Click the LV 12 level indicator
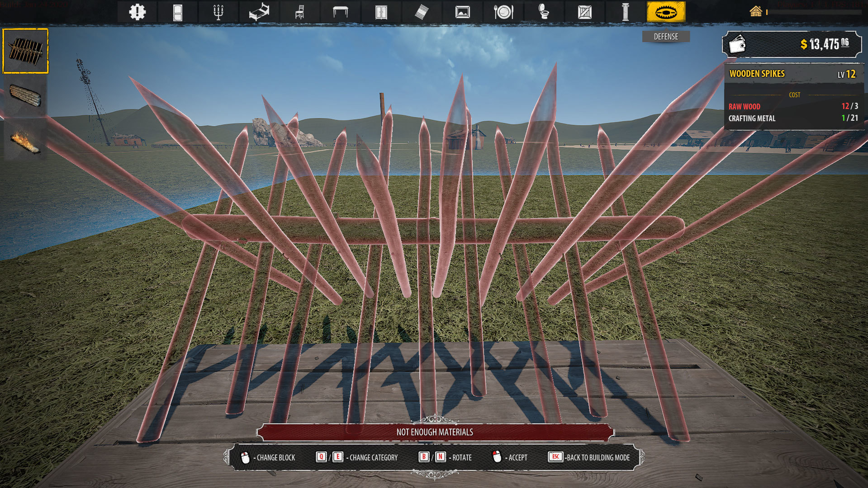This screenshot has width=868, height=488. 846,74
